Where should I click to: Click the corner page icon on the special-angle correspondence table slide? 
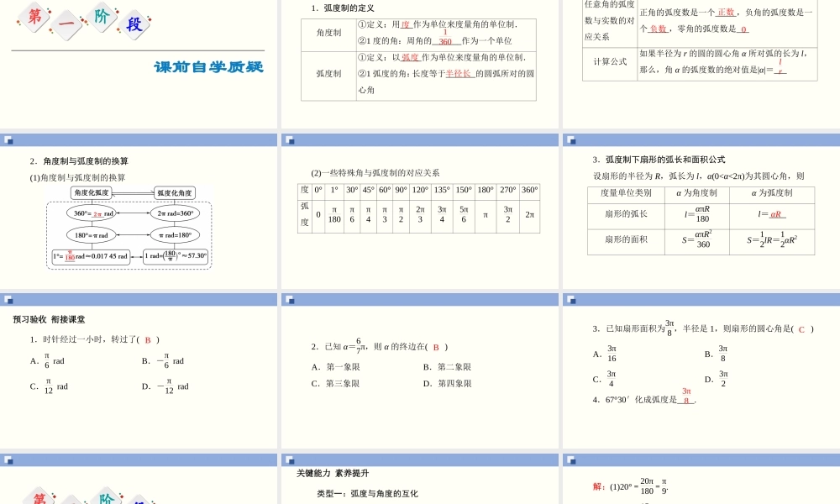pyautogui.click(x=290, y=141)
